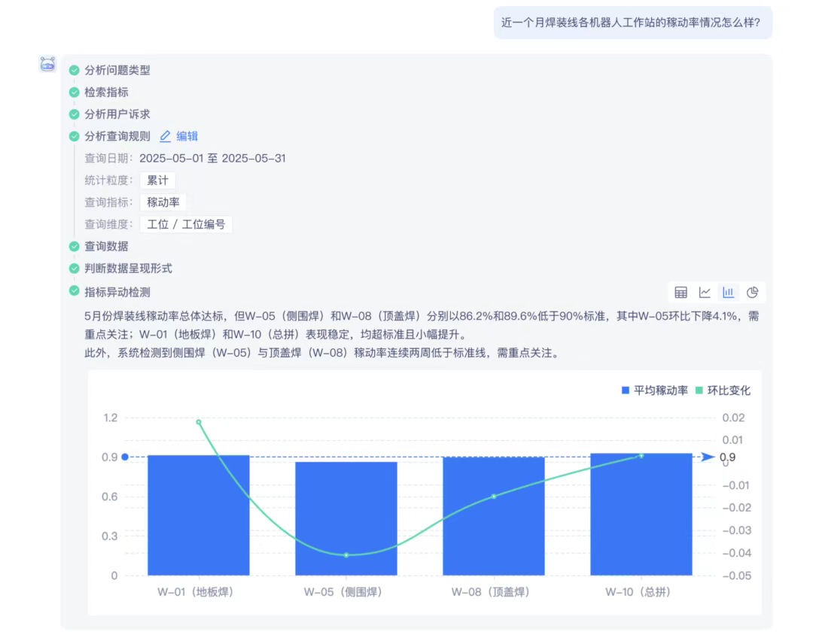This screenshot has width=813, height=644.
Task: Click the 检索指标 step
Action: 106,93
